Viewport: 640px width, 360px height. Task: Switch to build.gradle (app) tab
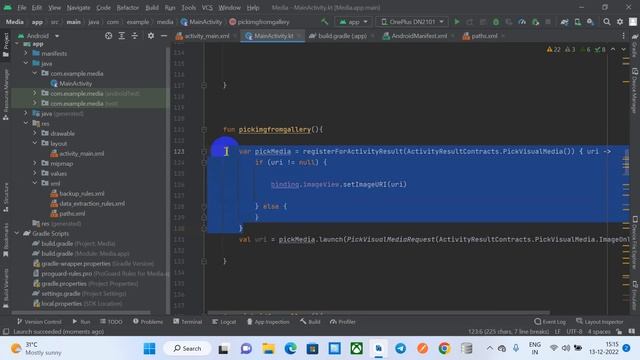click(342, 36)
